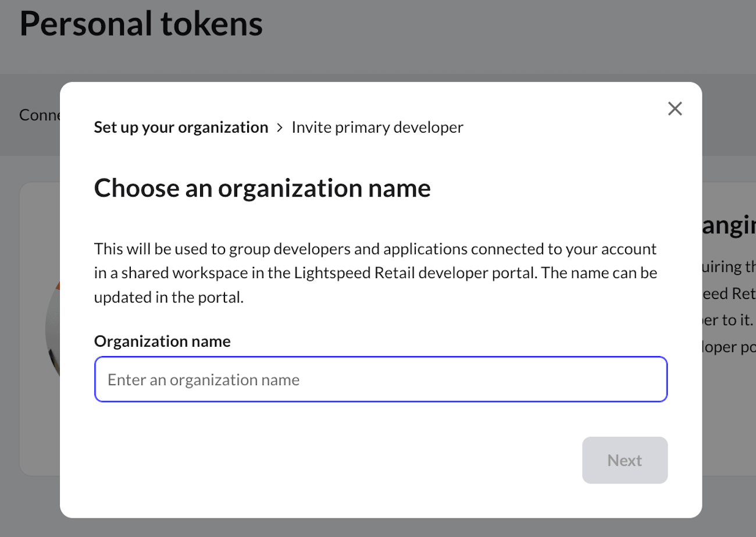756x537 pixels.
Task: Click the breadcrumb chevron separator arrow
Action: click(280, 127)
